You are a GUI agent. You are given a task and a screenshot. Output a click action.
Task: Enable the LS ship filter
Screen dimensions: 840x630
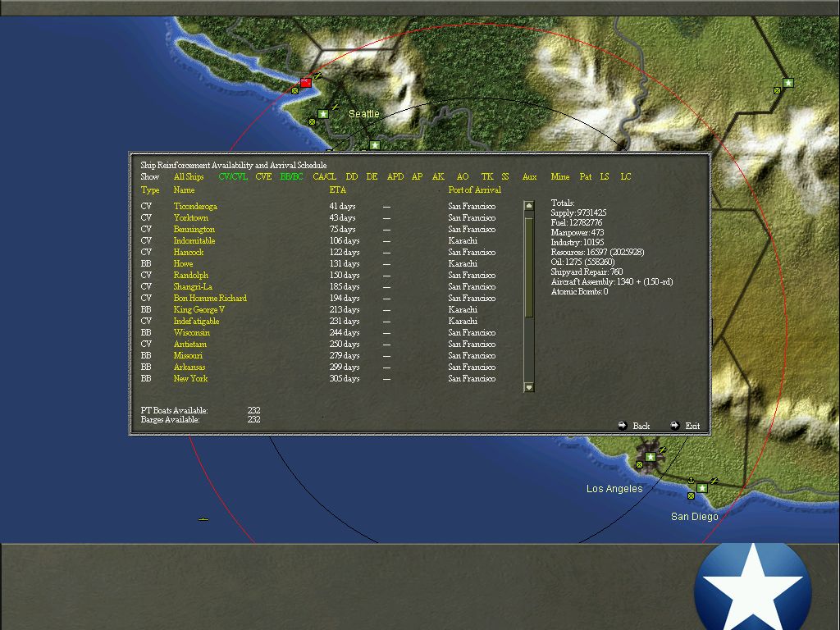click(x=605, y=177)
